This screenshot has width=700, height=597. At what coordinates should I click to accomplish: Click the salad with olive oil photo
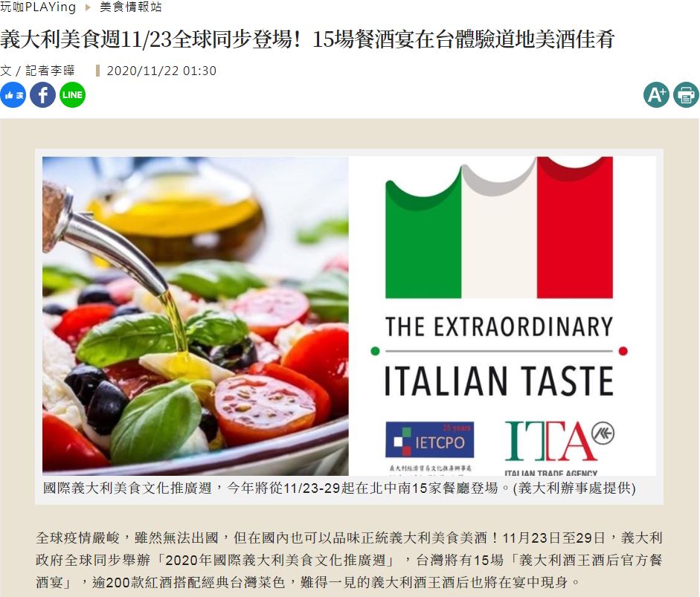(196, 316)
